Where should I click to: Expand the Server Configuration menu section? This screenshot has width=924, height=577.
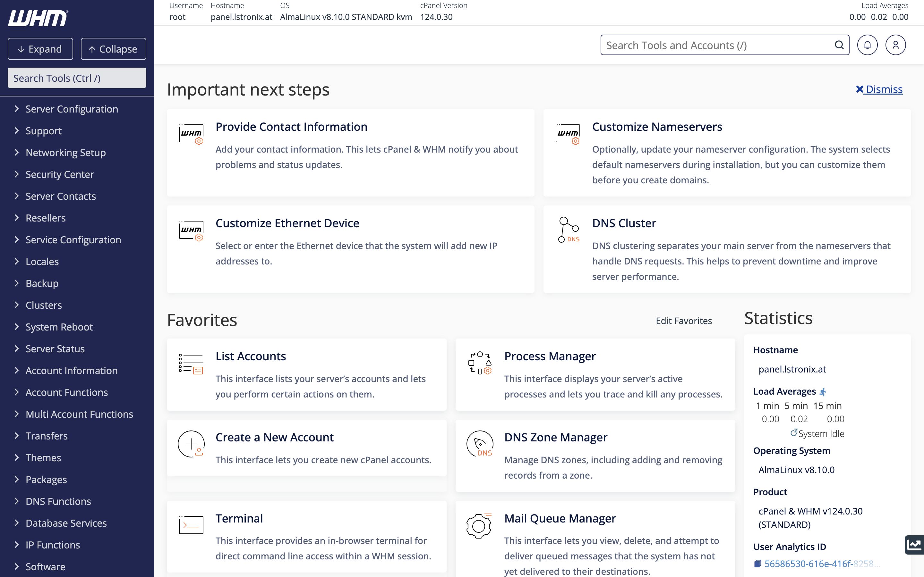pos(72,109)
